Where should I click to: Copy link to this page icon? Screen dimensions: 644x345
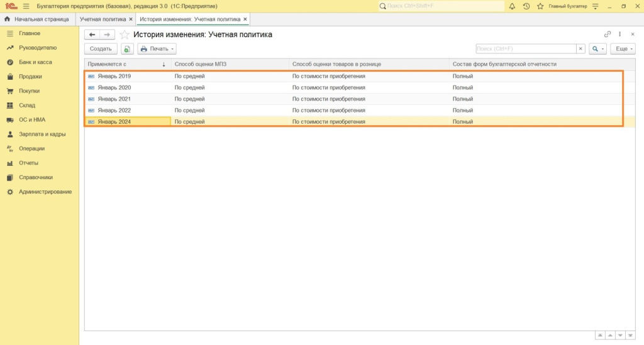pyautogui.click(x=608, y=35)
